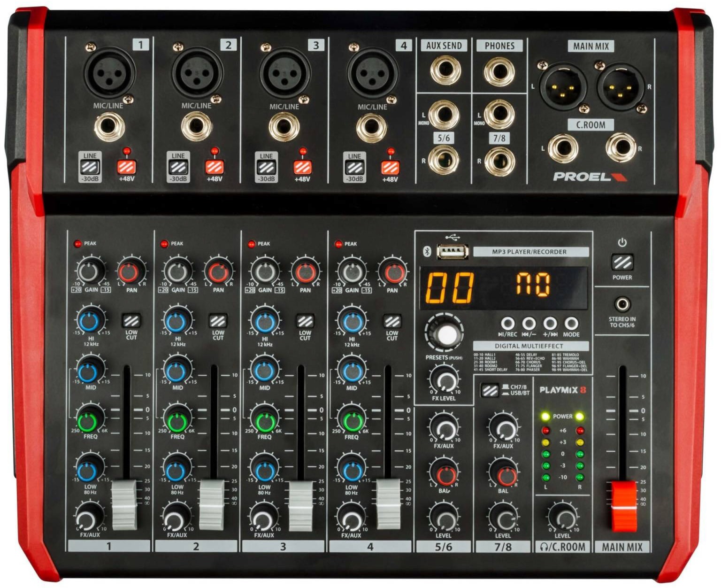Enable +48V phantom power on channel 3
Screen dimensions: 721x588
[302, 167]
